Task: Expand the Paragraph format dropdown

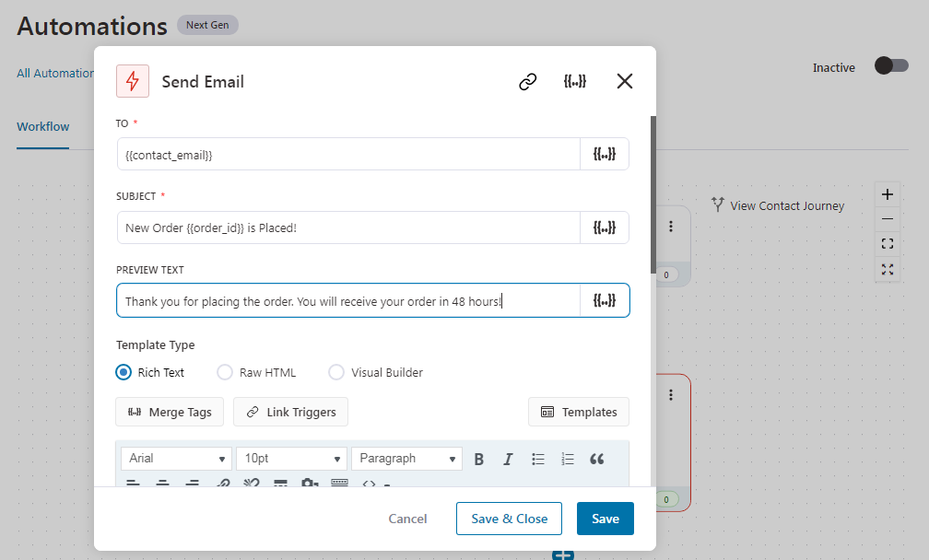Action: [406, 458]
